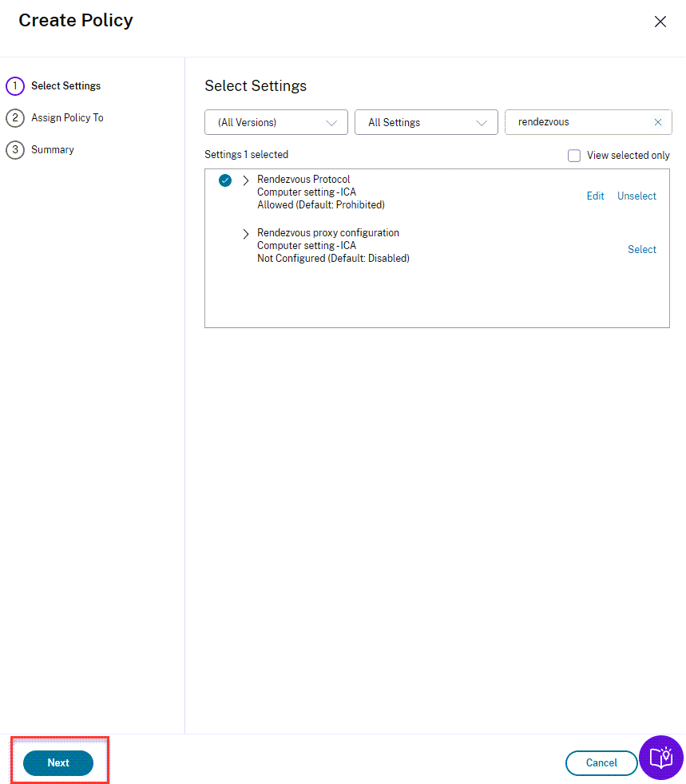This screenshot has width=686, height=784.
Task: Clear the rendezvous search text
Action: 657,122
